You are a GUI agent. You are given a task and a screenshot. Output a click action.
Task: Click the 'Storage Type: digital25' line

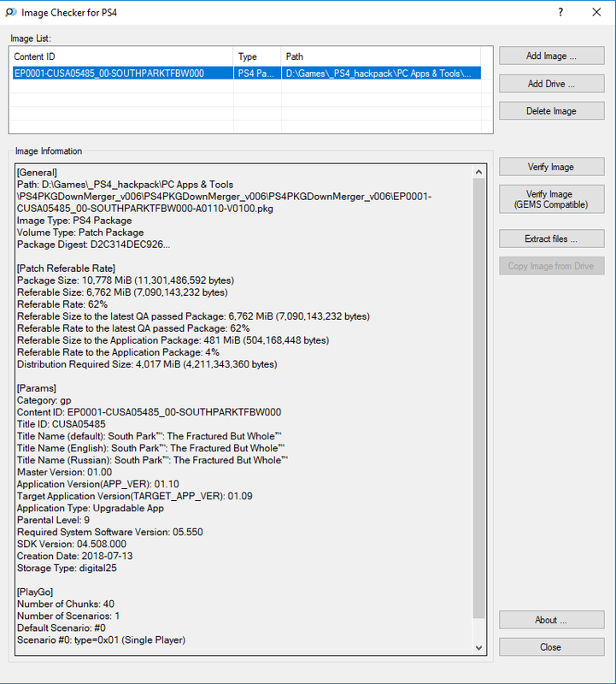[x=67, y=569]
